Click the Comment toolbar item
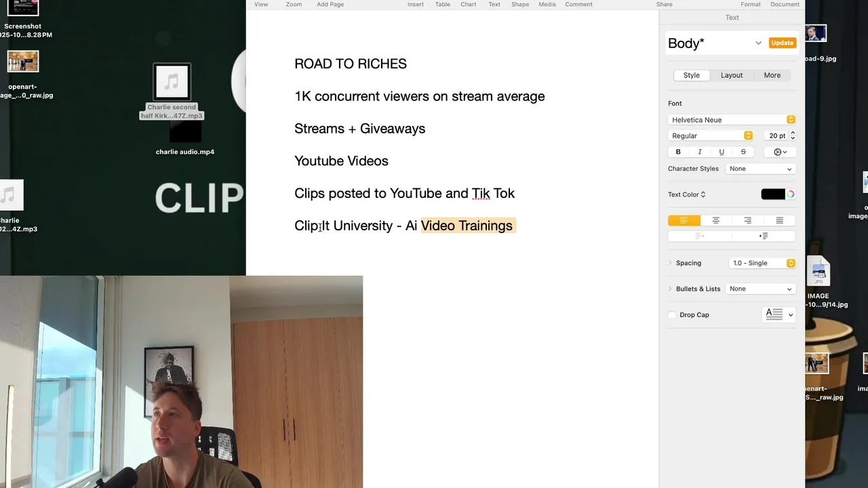Screen dimensions: 868x488 (x=578, y=4)
